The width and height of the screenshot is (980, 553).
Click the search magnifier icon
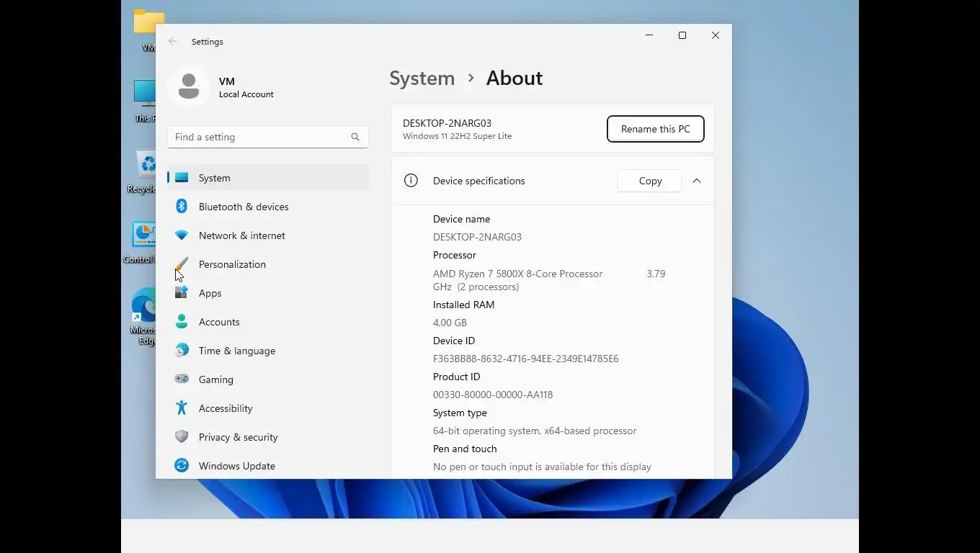pos(355,137)
